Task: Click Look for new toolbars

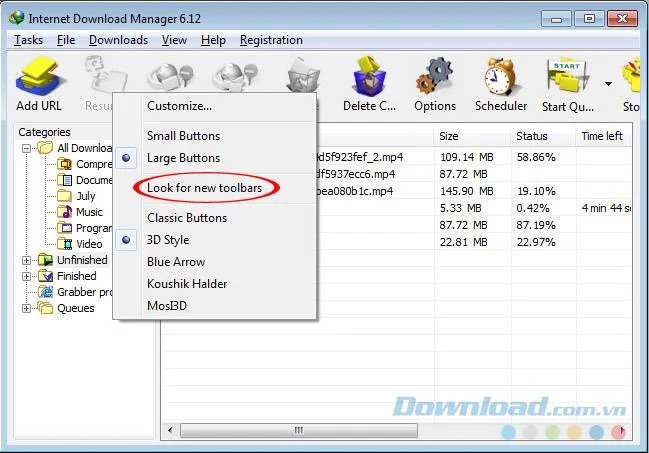Action: pyautogui.click(x=204, y=188)
